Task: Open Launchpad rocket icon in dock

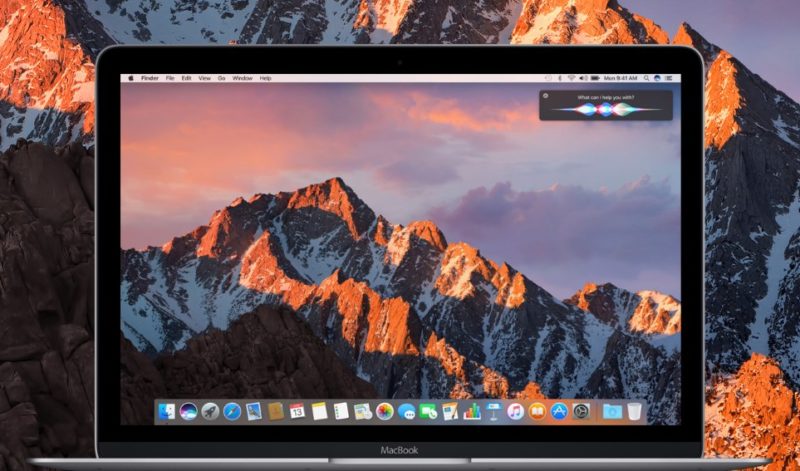Action: 210,411
